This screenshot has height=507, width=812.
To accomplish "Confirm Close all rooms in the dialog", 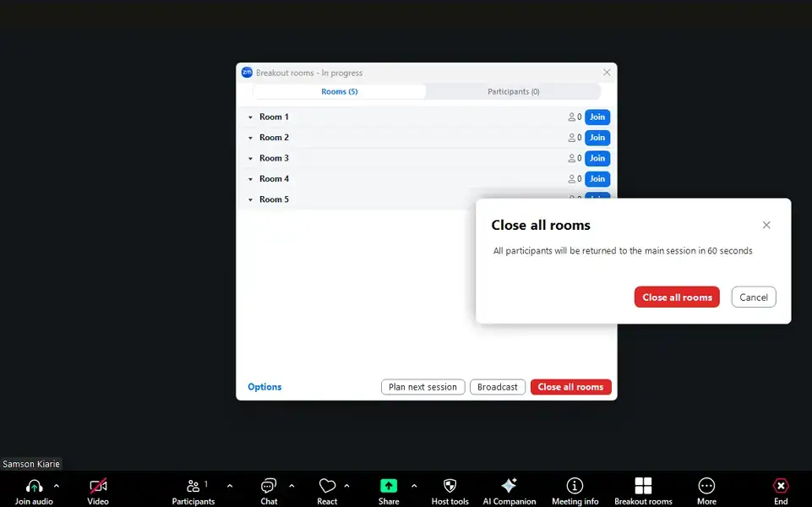I will pos(677,297).
